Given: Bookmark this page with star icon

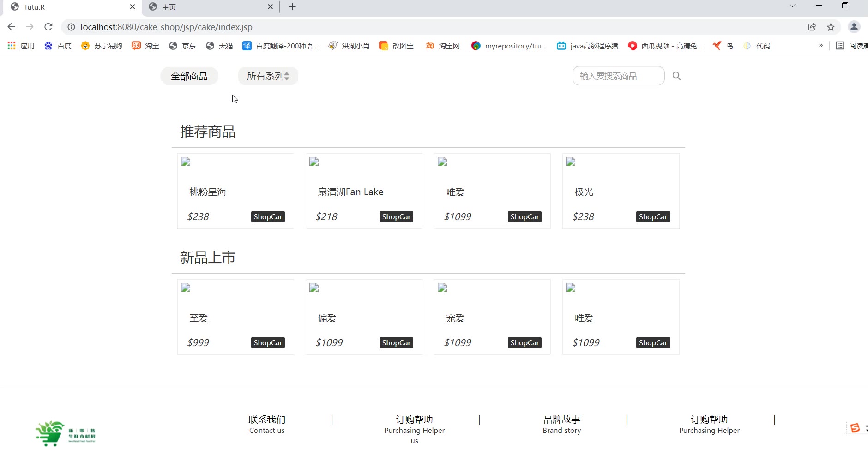Looking at the screenshot, I should click(831, 27).
